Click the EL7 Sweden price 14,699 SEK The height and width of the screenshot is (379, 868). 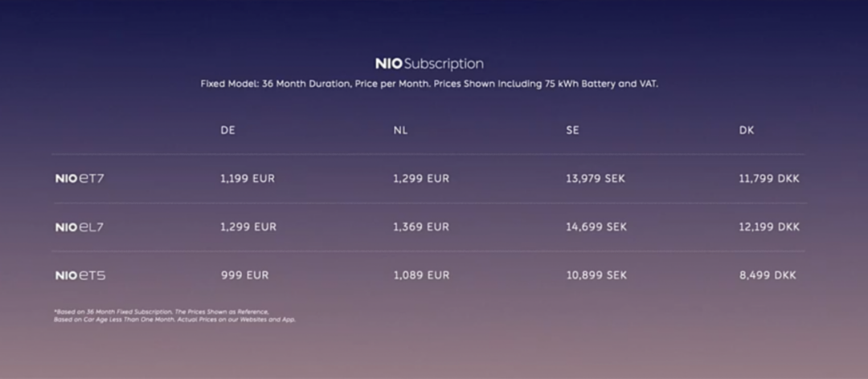[596, 227]
